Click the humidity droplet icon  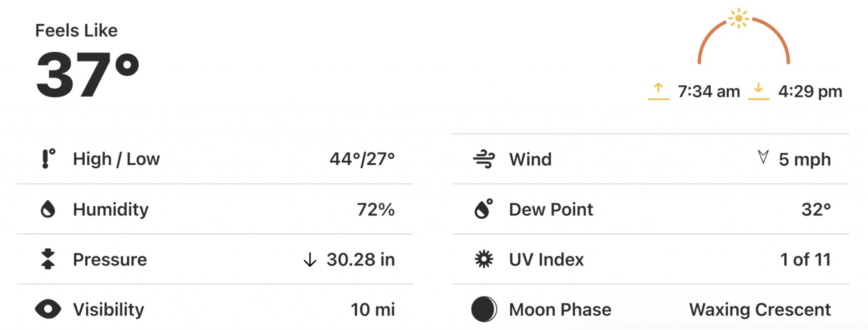point(48,209)
